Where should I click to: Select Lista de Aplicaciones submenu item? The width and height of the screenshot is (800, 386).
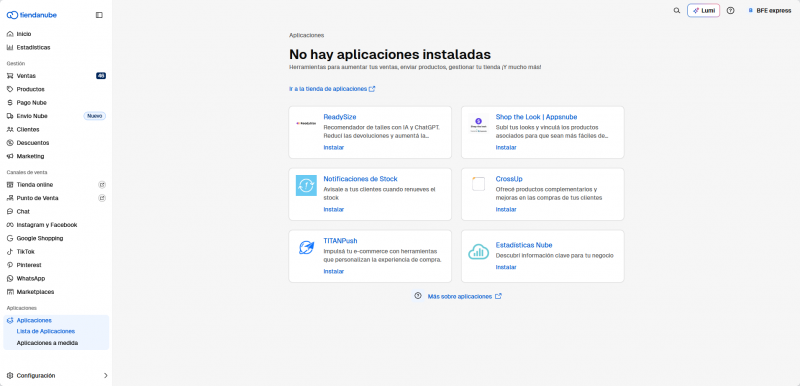46,331
